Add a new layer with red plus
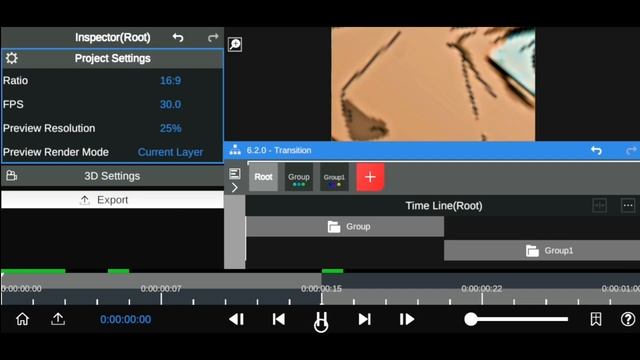 tap(370, 177)
